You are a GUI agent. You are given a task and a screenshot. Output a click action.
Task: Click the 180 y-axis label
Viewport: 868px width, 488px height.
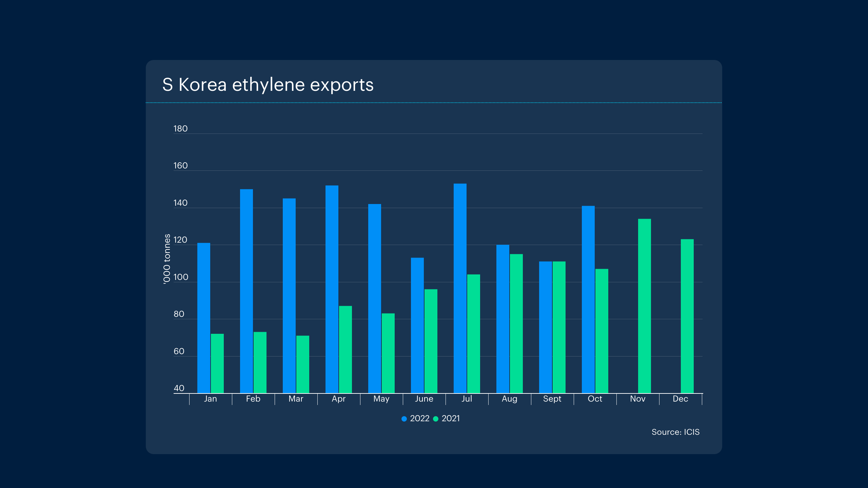tap(180, 129)
